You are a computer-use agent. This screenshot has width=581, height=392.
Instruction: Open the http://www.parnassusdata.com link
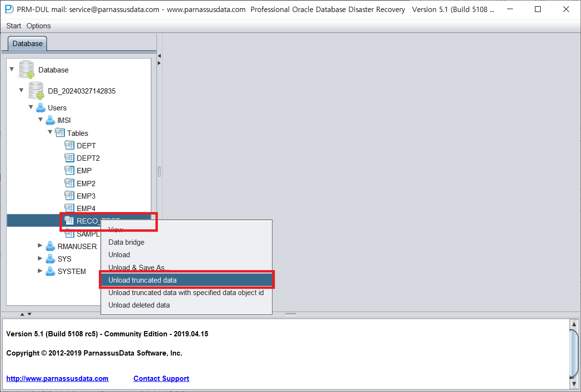[x=58, y=379]
